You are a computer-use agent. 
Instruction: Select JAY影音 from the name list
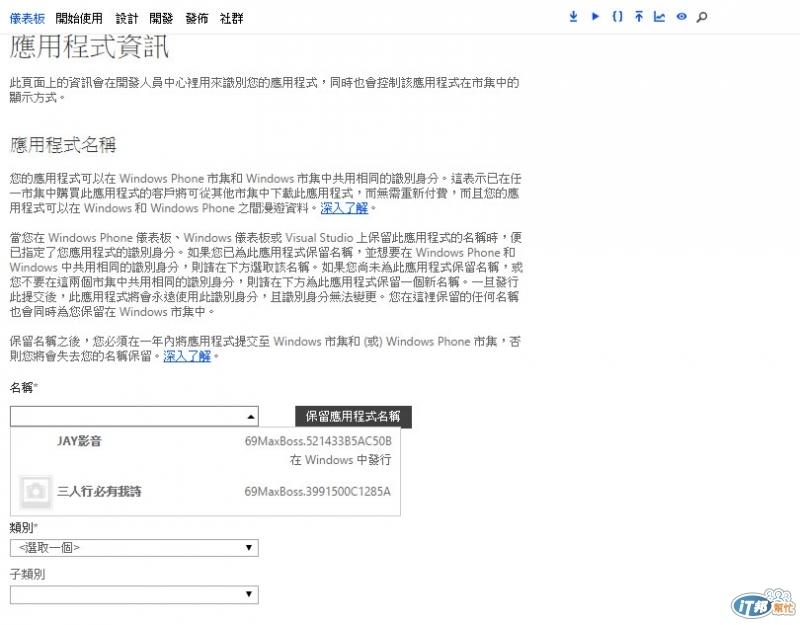pyautogui.click(x=80, y=441)
